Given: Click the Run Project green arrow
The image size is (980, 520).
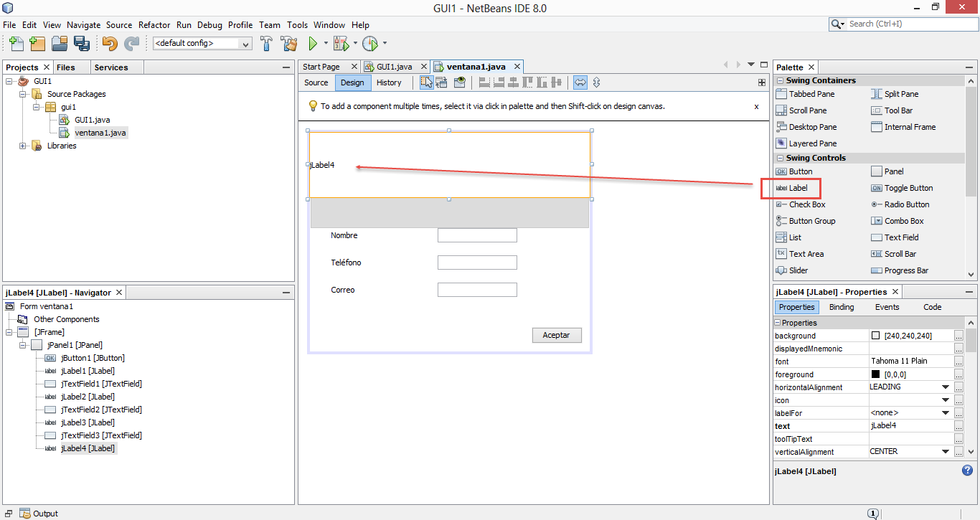Looking at the screenshot, I should [x=314, y=43].
